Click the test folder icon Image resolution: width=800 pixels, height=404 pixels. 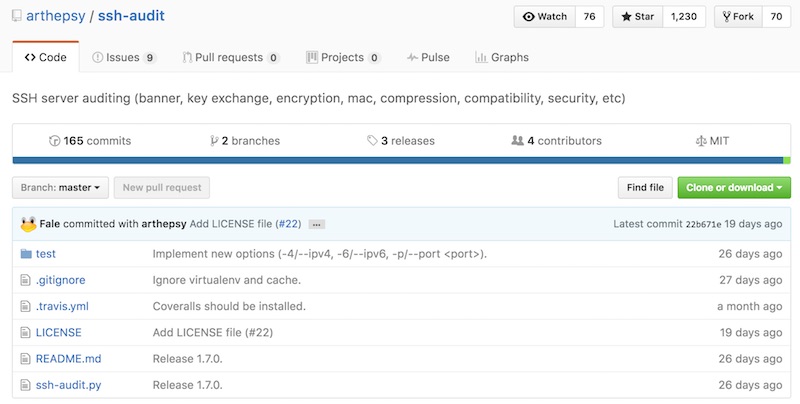(x=26, y=254)
